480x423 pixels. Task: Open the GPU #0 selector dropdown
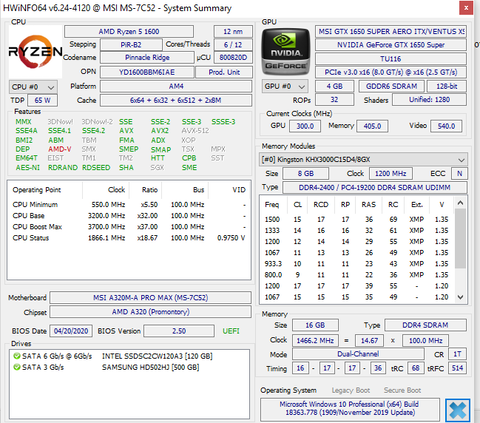tap(285, 86)
